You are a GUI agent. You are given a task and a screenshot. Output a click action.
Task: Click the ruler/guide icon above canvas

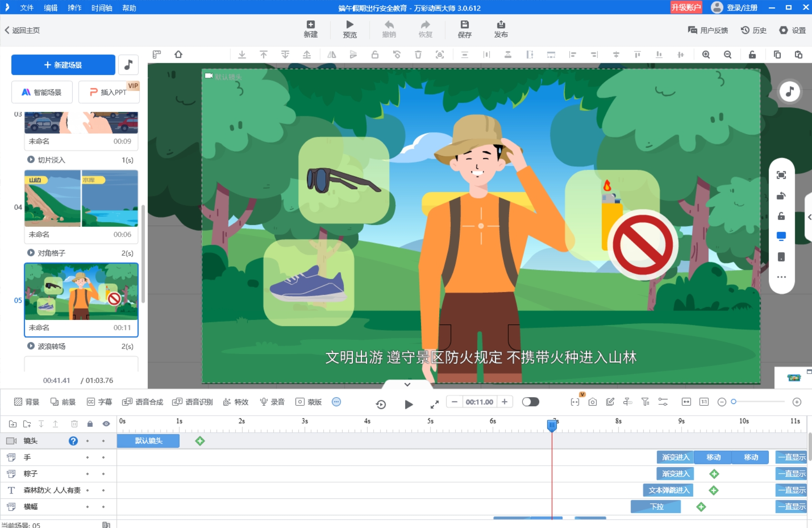pyautogui.click(x=157, y=55)
